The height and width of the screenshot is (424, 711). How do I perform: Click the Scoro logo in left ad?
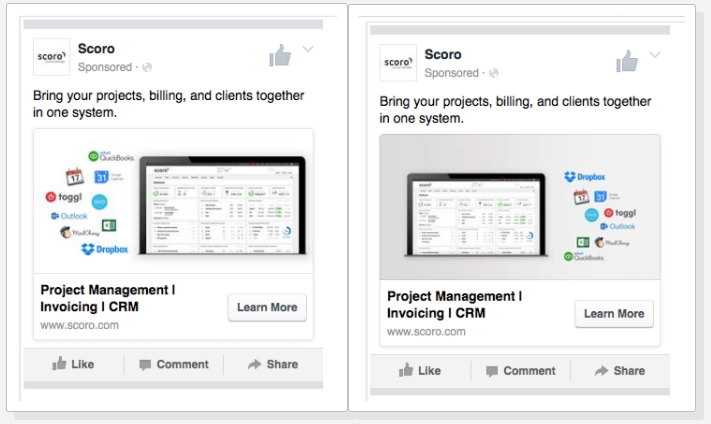point(51,57)
